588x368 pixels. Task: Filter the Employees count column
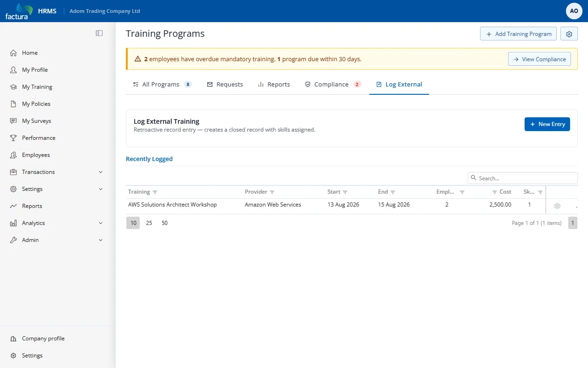pos(462,192)
